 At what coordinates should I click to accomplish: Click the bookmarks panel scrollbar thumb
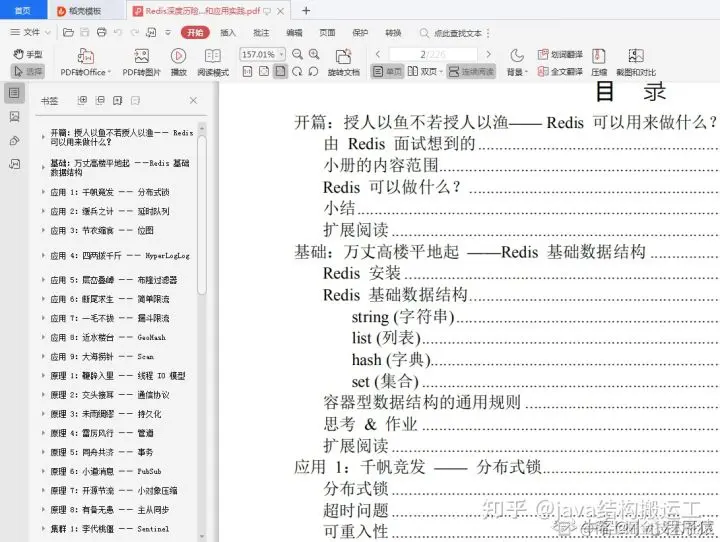(x=202, y=215)
